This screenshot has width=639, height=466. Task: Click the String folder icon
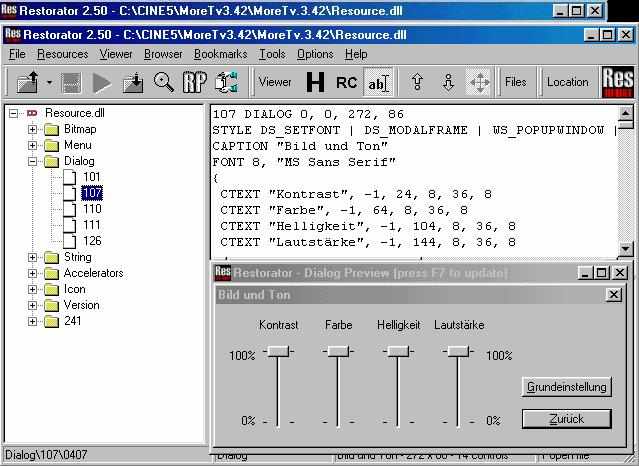[51, 257]
